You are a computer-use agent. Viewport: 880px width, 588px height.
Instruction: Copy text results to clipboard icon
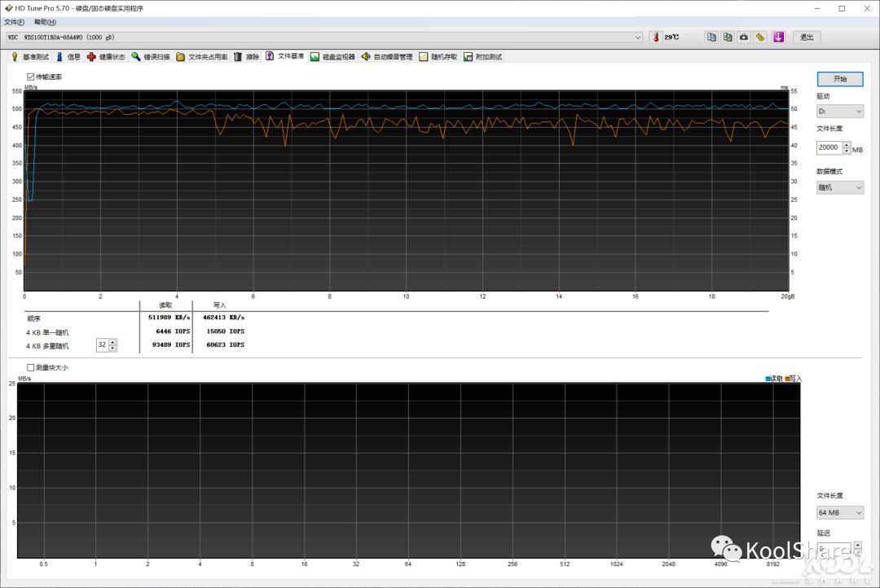pyautogui.click(x=711, y=37)
